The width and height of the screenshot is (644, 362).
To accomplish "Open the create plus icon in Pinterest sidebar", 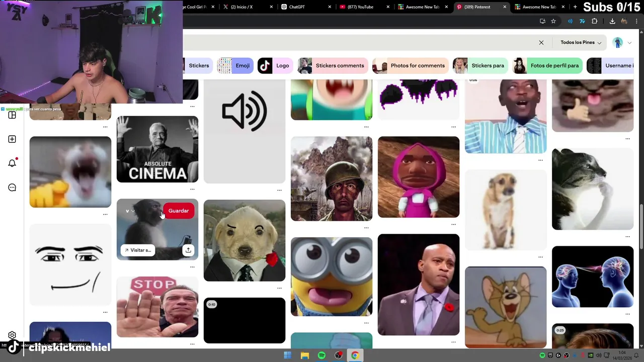I will point(12,139).
